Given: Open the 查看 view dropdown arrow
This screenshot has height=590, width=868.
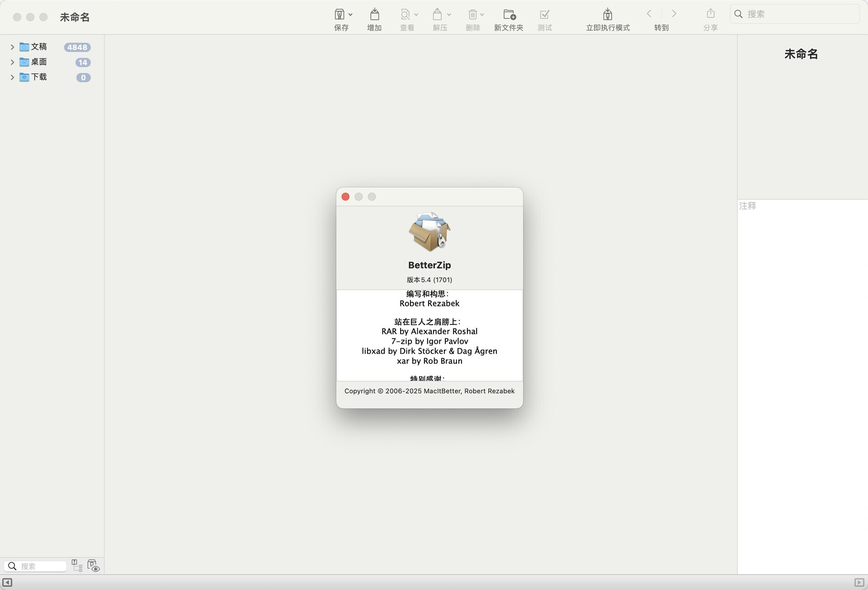Looking at the screenshot, I should (416, 14).
